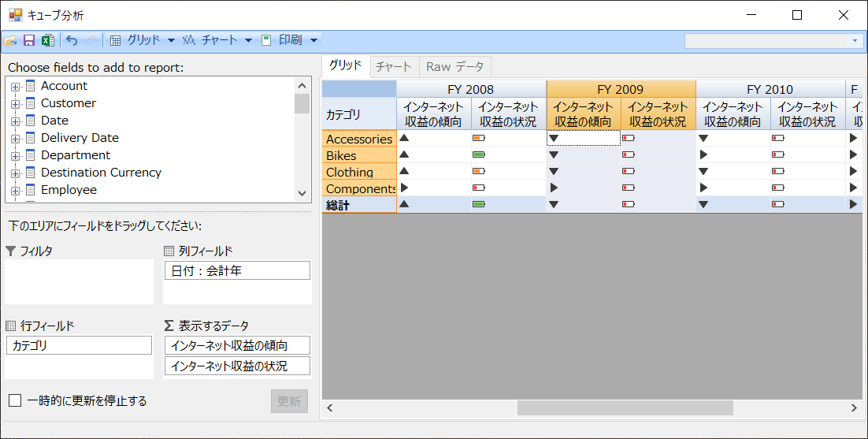
Task: Select 日付：会計年 in column fields
Action: tap(238, 270)
